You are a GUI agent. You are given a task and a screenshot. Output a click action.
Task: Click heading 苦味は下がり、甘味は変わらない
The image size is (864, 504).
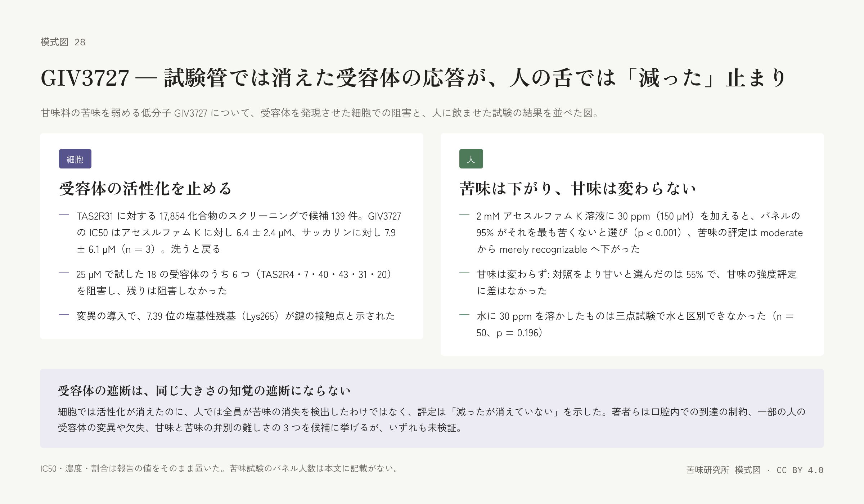point(578,188)
